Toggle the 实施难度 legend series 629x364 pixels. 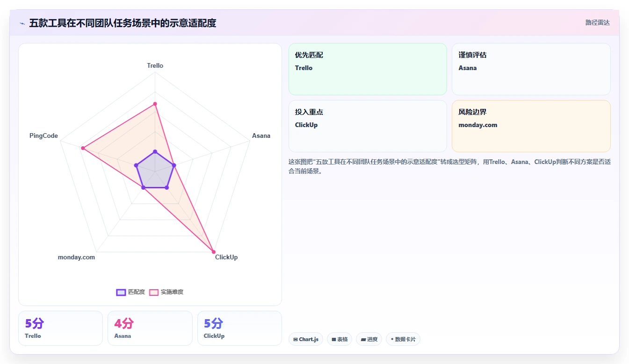pyautogui.click(x=166, y=292)
